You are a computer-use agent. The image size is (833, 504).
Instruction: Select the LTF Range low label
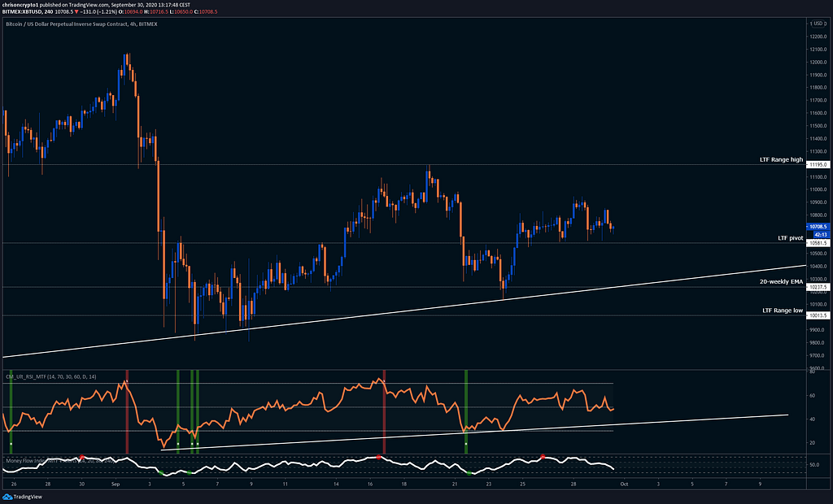783,311
